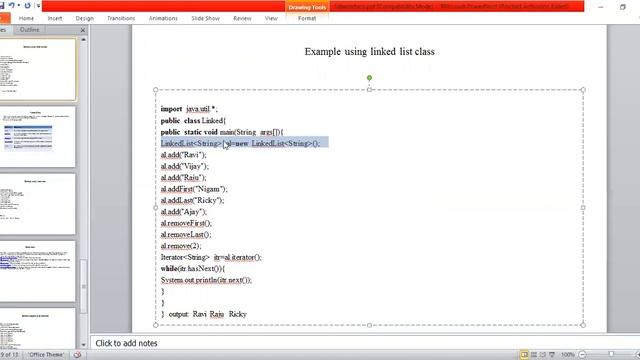
Task: Click the al.remove(2); line
Action: [181, 246]
